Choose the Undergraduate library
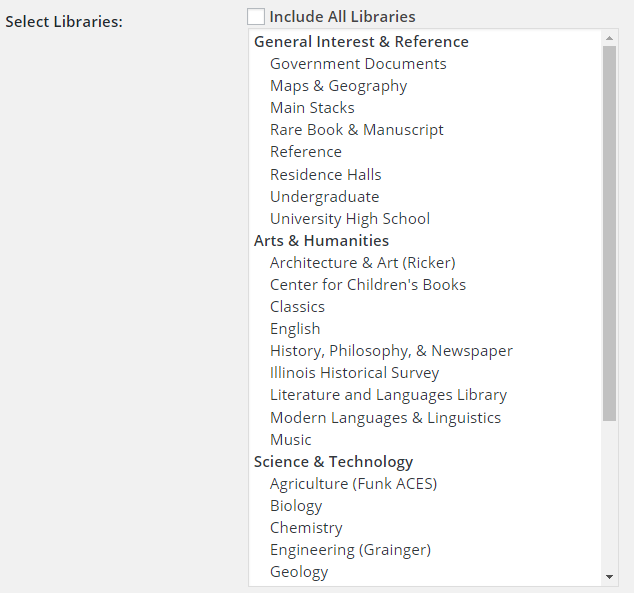Viewport: 634px width, 593px height. click(324, 197)
